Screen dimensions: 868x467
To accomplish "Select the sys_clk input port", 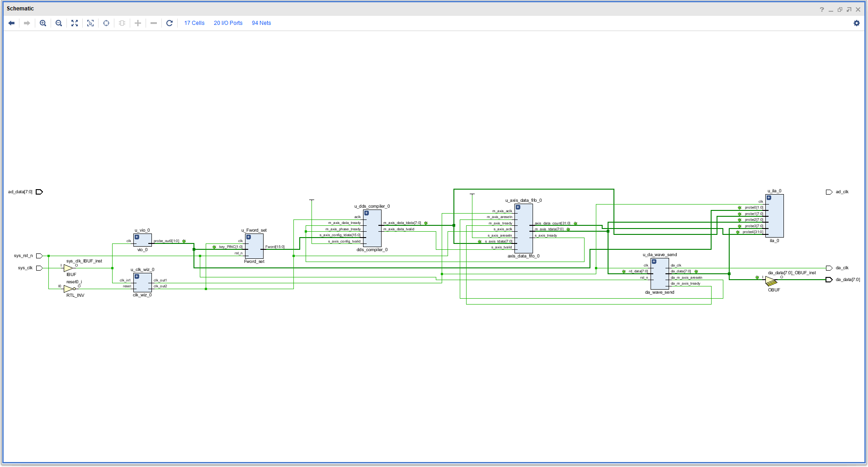I will click(39, 268).
